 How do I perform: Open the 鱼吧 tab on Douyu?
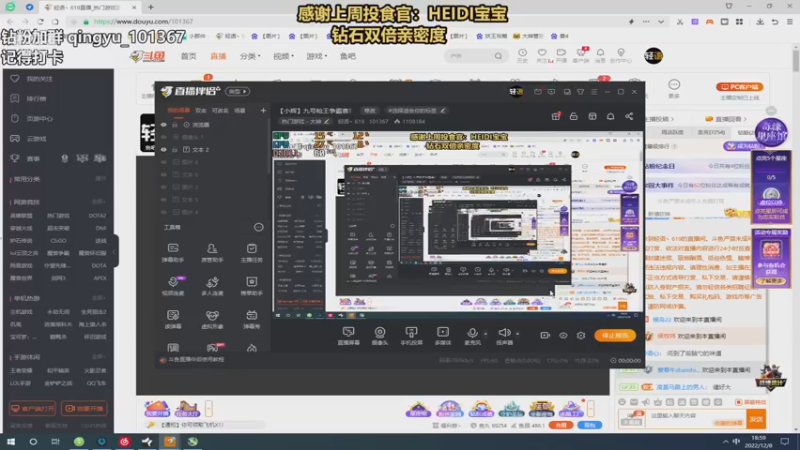347,56
